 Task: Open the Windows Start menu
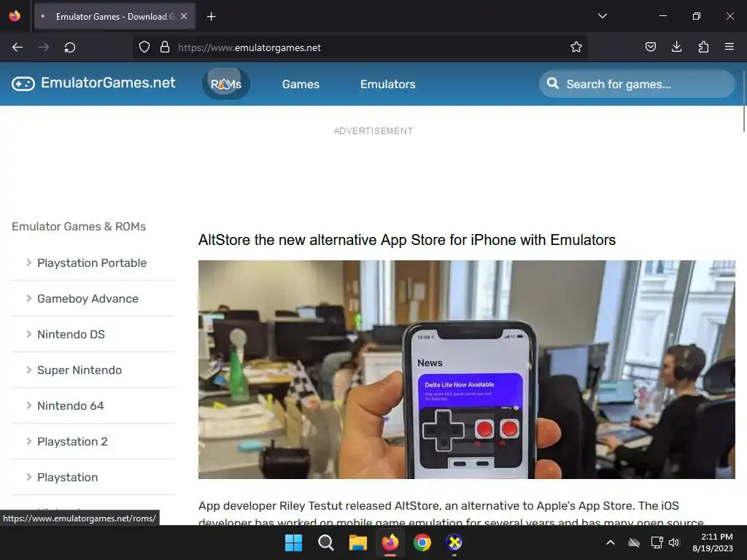pyautogui.click(x=293, y=542)
